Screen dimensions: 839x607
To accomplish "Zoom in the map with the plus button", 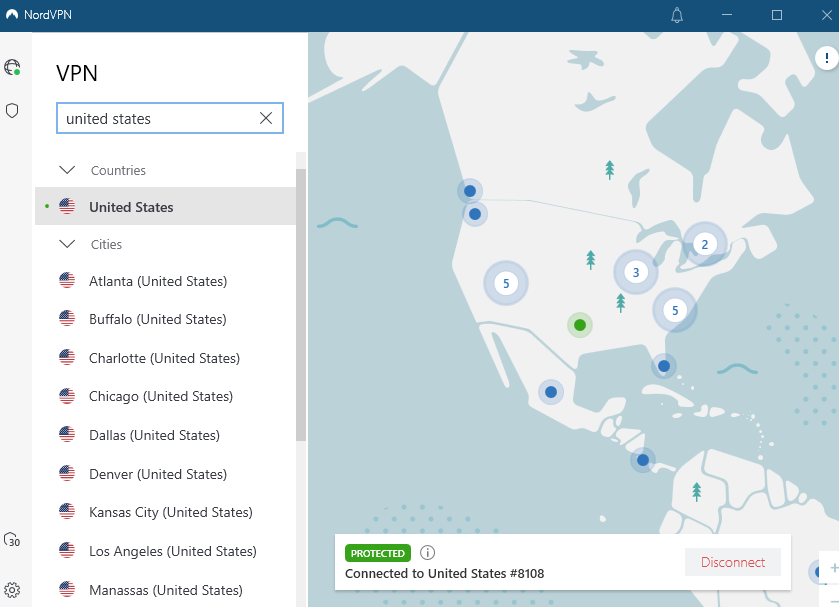I will pos(833,568).
